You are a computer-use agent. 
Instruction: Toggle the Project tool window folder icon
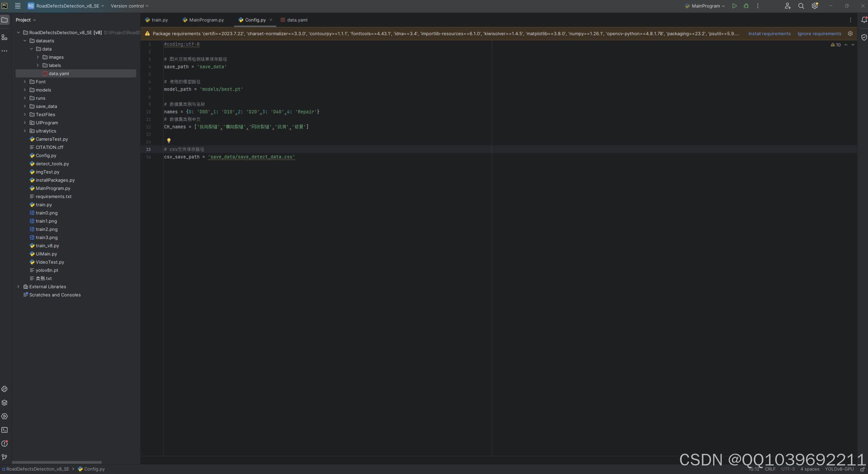pyautogui.click(x=4, y=20)
